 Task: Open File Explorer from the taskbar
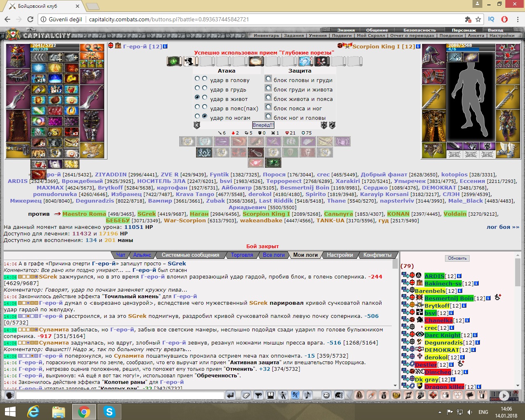coord(59,411)
